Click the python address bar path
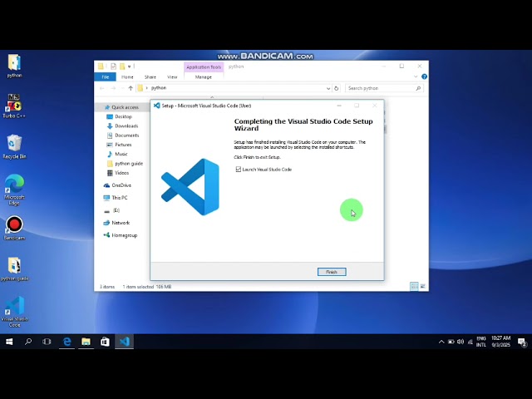The width and height of the screenshot is (532, 399). (x=159, y=88)
